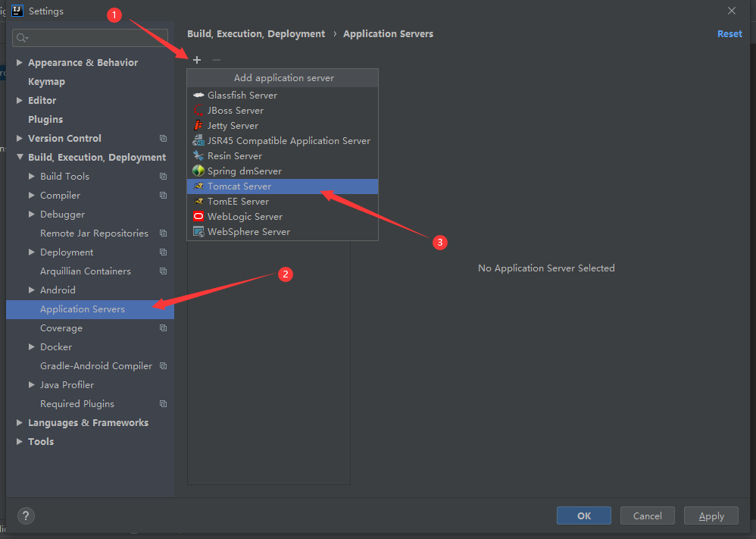Pick WebLogic Server from the list
The height and width of the screenshot is (539, 756).
(283, 216)
